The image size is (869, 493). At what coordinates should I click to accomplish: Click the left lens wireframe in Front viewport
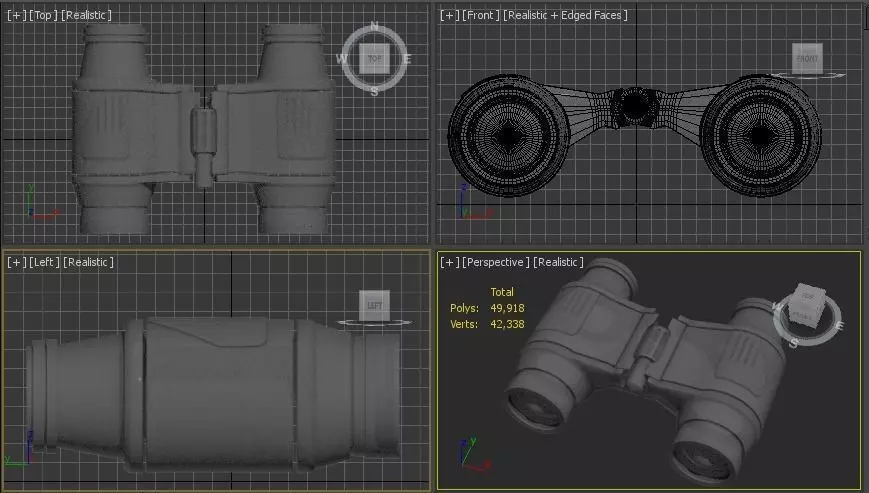(509, 136)
